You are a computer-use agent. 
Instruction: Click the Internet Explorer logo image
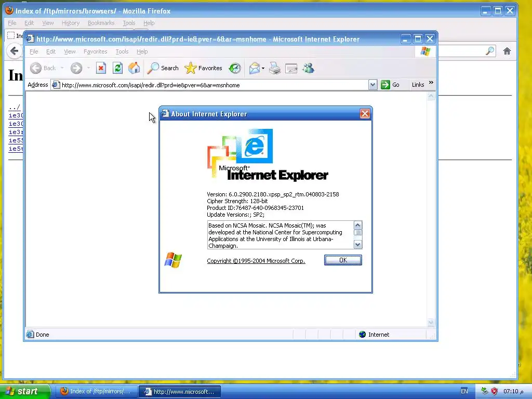click(268, 154)
